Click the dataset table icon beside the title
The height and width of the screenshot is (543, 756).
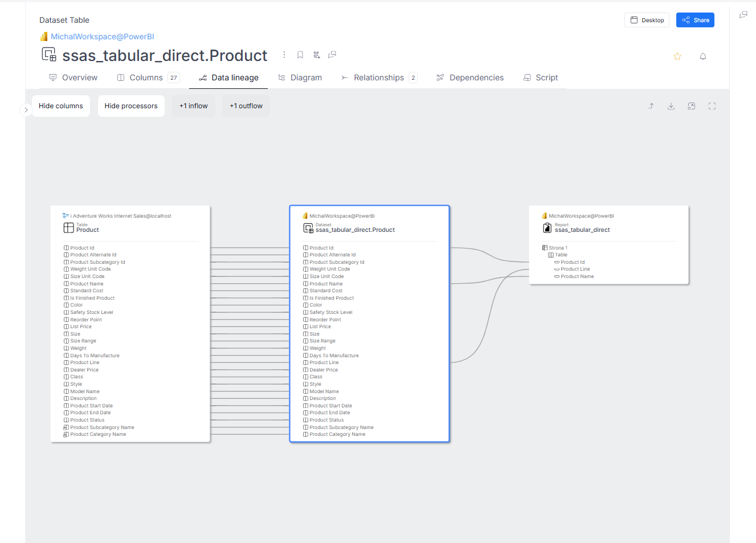(49, 55)
